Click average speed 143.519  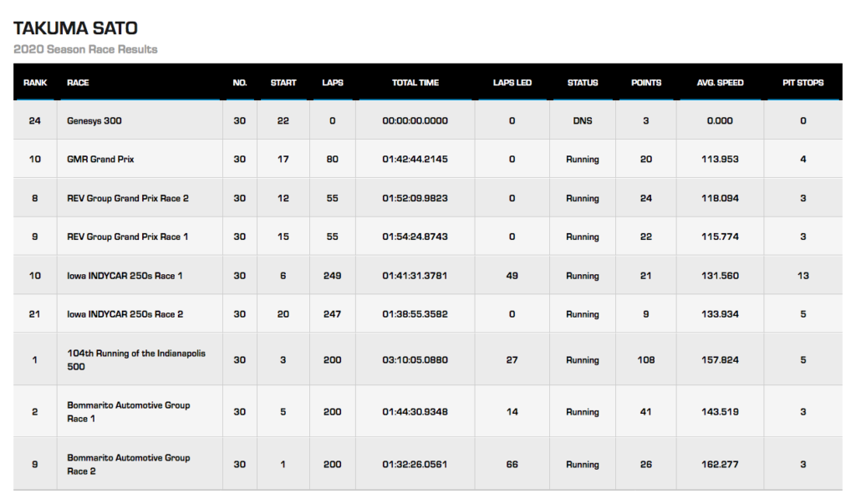[x=720, y=412]
